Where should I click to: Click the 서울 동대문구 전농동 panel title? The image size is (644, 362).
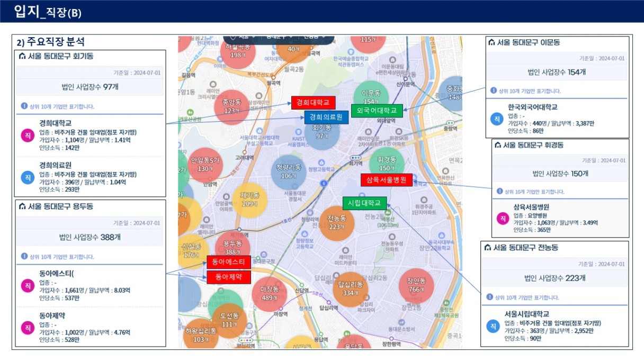(x=526, y=247)
